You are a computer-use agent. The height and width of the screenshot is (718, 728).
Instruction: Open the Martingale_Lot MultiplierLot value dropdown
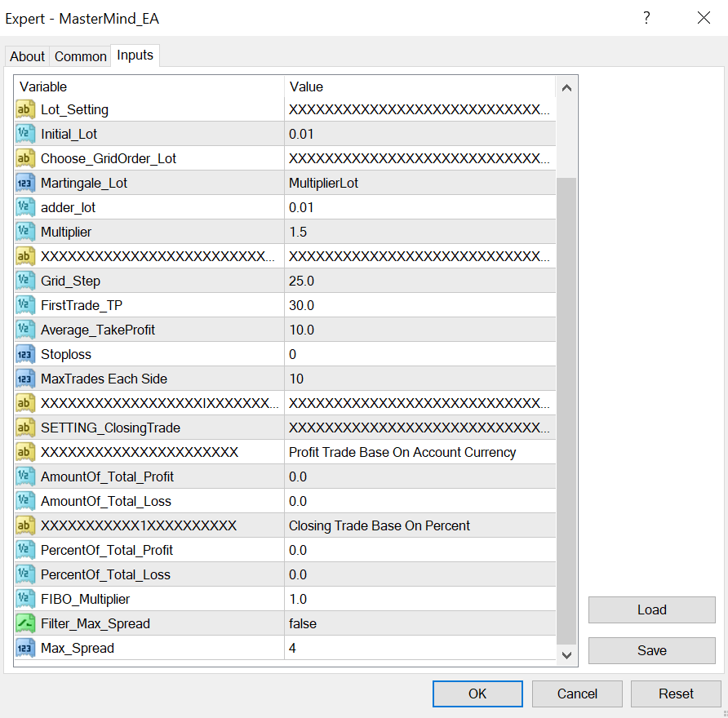419,183
